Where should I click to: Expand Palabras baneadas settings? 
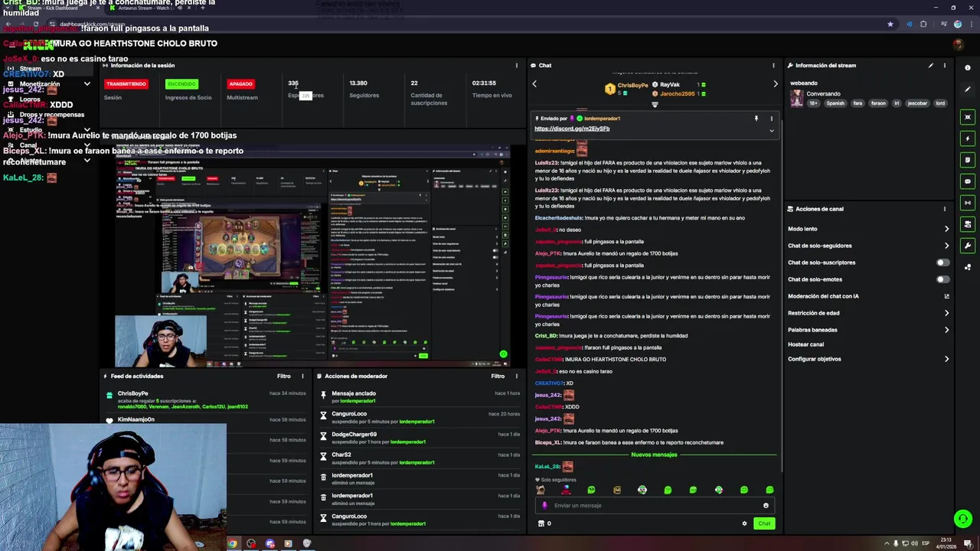pos(946,330)
